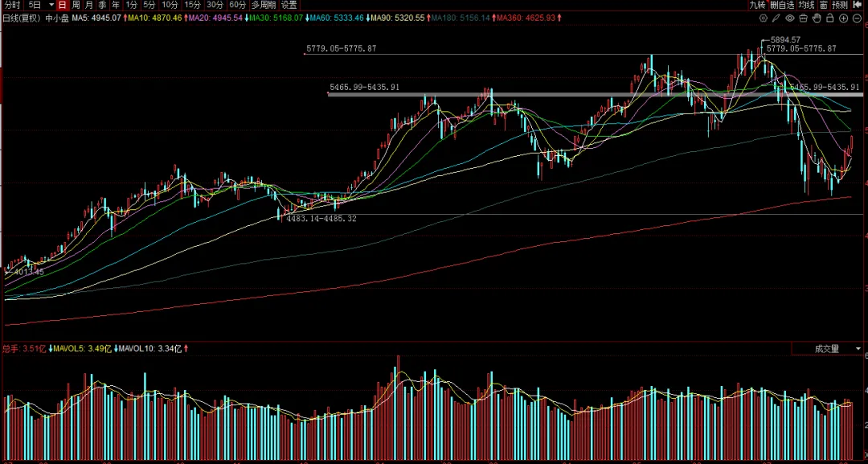Open the toolbox briefcase icon

pos(803,18)
